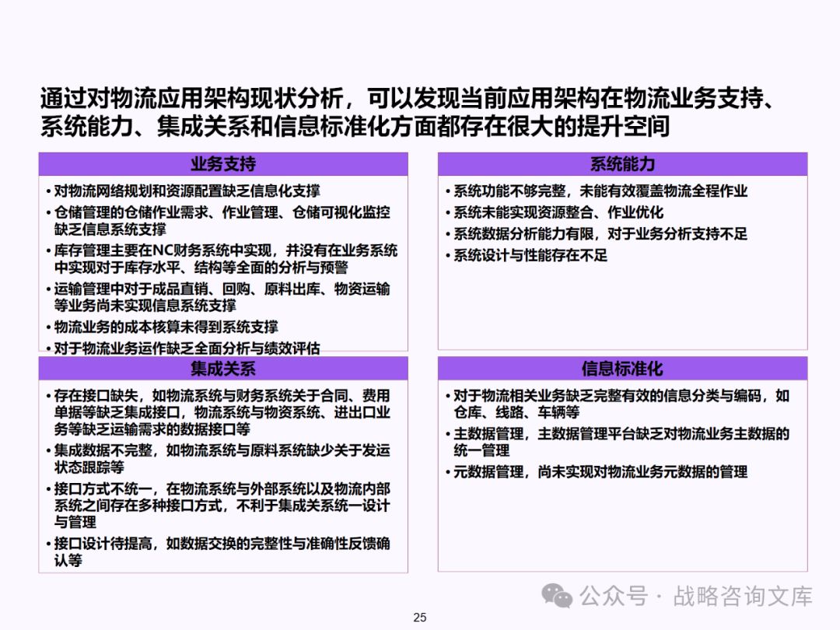Select the 信息标准化 section header
Screen dimensions: 840x630
click(x=622, y=369)
